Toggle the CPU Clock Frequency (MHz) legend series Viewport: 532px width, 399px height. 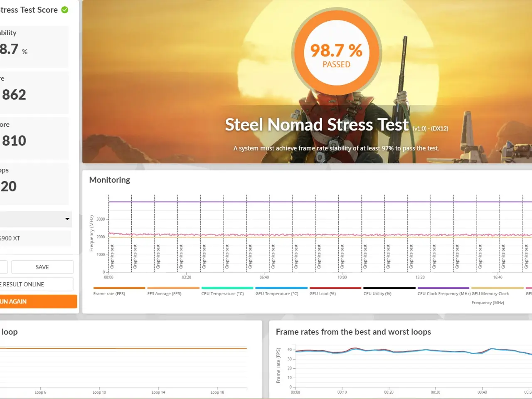pyautogui.click(x=443, y=291)
